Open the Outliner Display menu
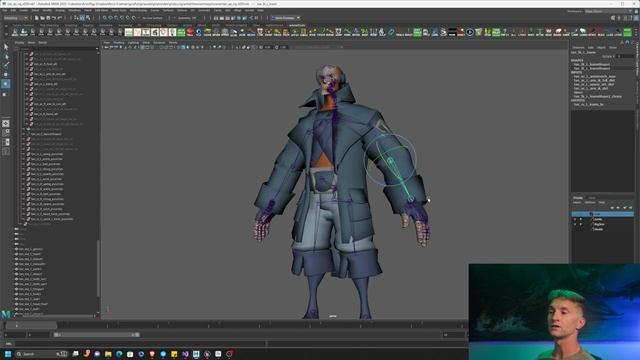This screenshot has height=360, width=640. tap(19, 42)
